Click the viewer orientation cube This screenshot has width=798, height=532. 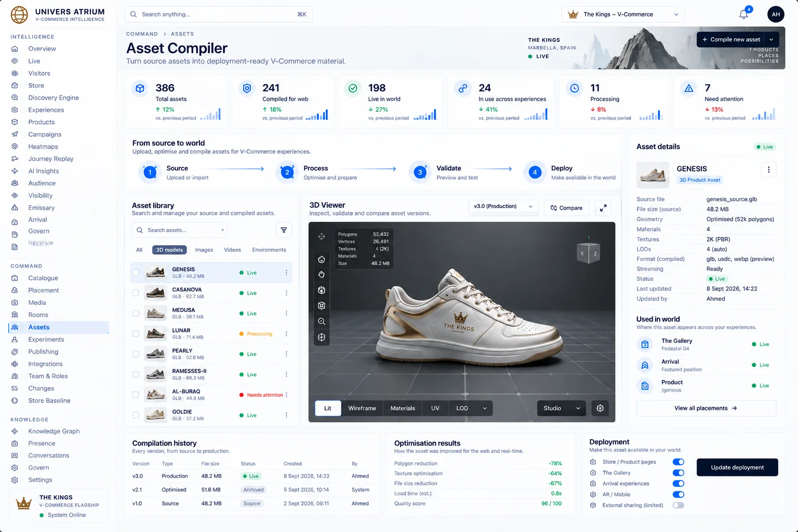click(x=589, y=253)
